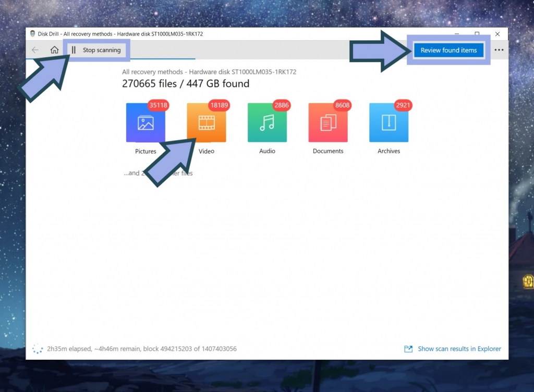This screenshot has height=392, width=534.
Task: Click the pause icon beside Stop scanning
Action: 74,50
